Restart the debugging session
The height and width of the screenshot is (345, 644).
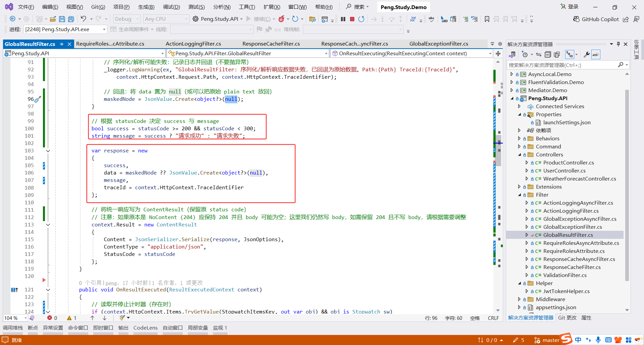click(361, 19)
